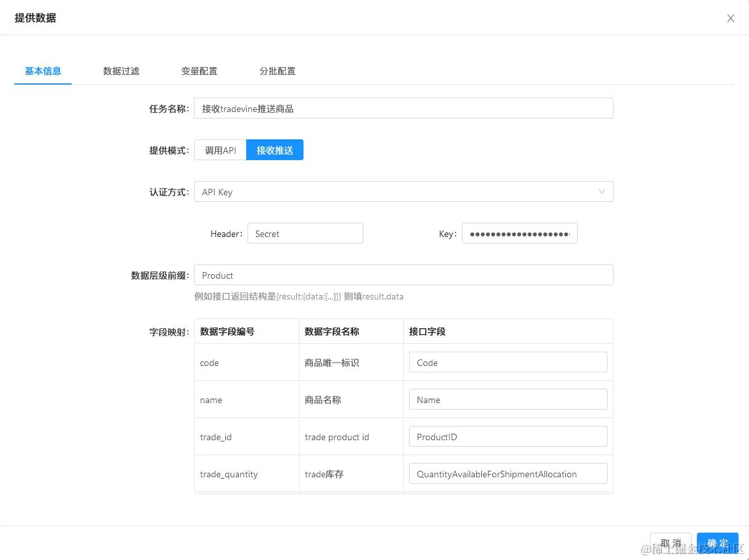Open the 认证方式 API Key dropdown
The width and height of the screenshot is (749, 560).
(404, 191)
